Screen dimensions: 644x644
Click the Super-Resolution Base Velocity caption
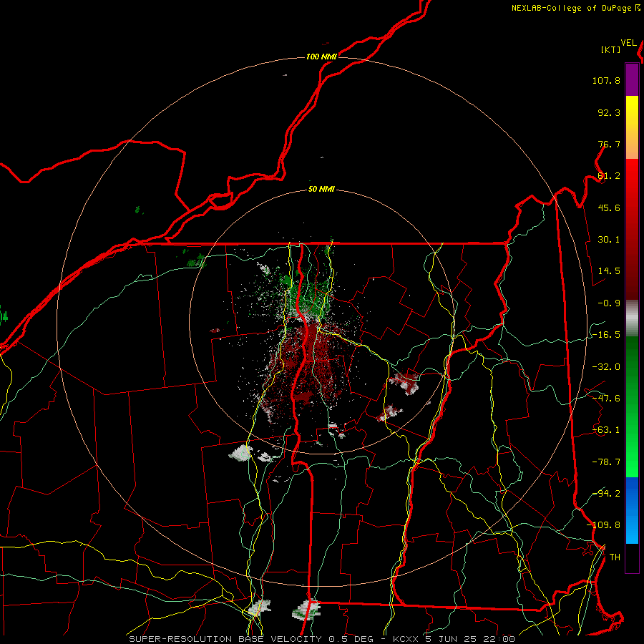click(321, 639)
